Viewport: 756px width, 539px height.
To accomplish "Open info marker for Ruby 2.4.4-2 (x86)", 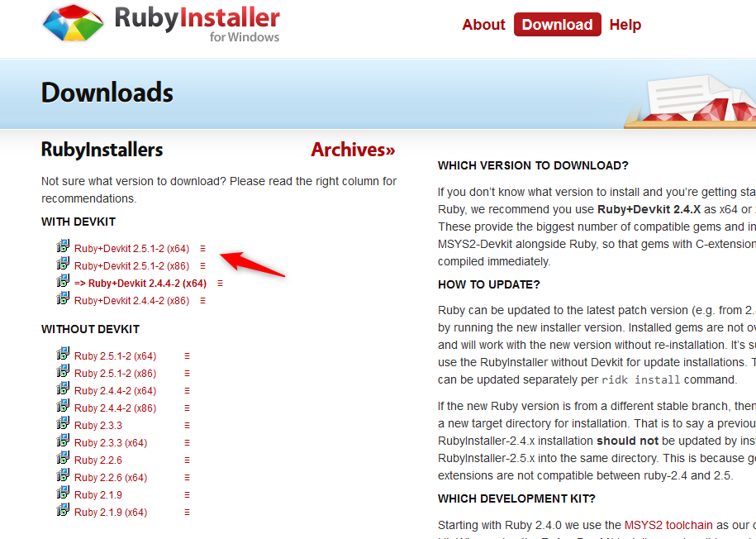I will (187, 408).
